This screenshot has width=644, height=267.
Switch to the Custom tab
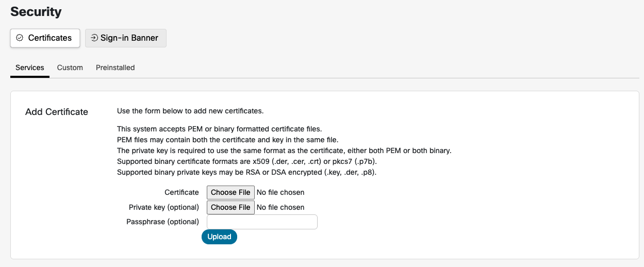(70, 68)
